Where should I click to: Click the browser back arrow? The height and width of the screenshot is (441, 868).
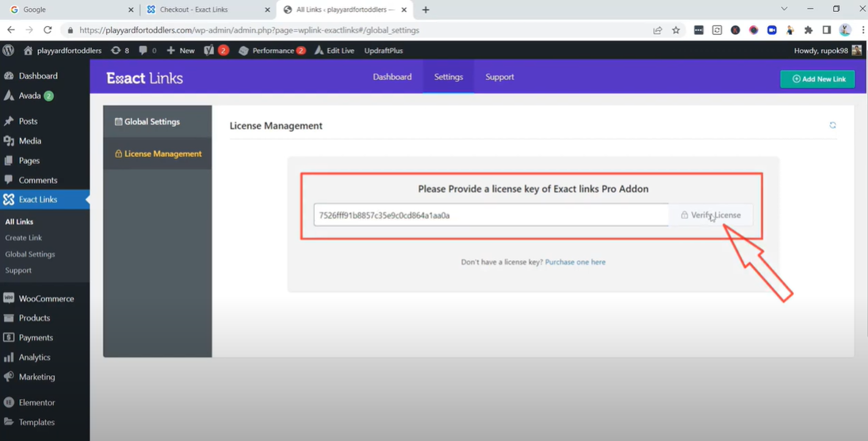click(11, 30)
